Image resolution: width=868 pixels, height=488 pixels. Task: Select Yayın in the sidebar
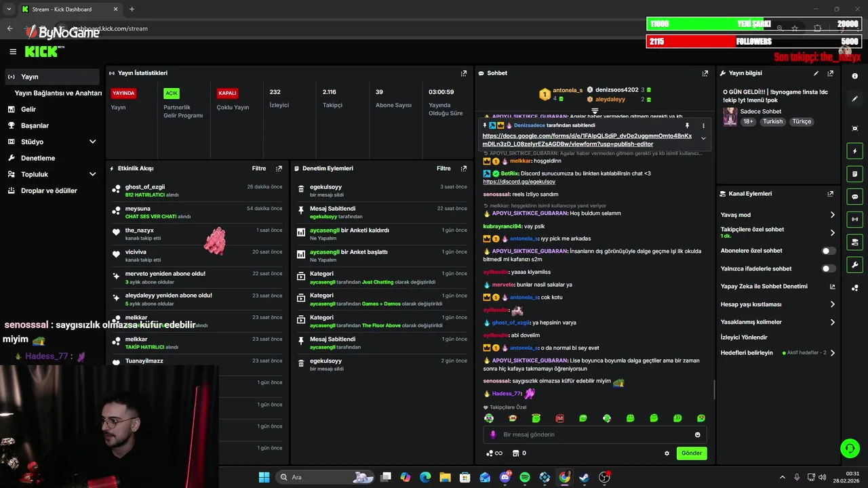(x=52, y=77)
